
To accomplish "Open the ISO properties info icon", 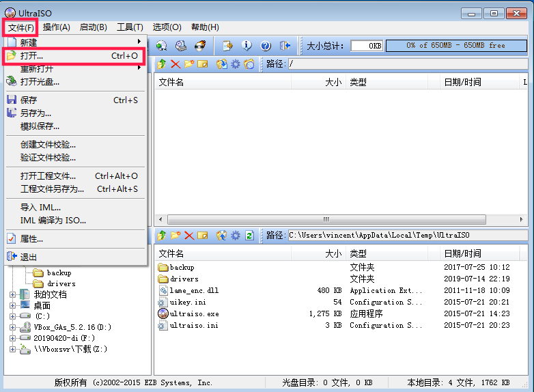I will (247, 45).
